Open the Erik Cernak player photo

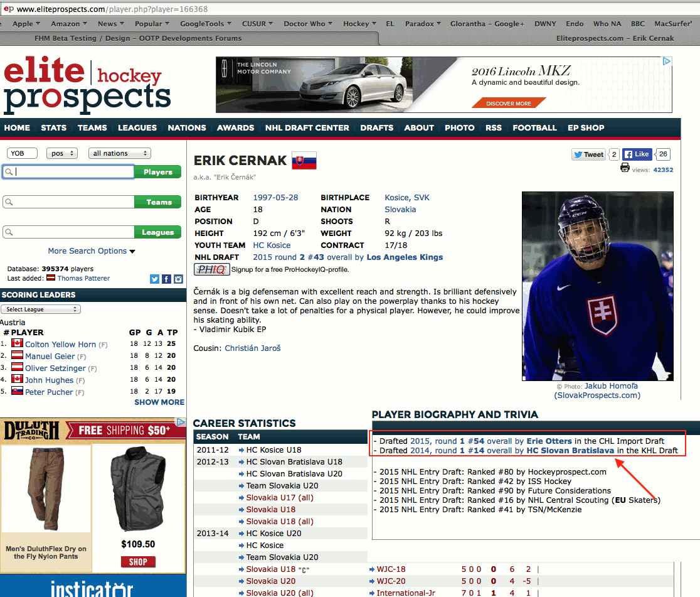(x=598, y=286)
